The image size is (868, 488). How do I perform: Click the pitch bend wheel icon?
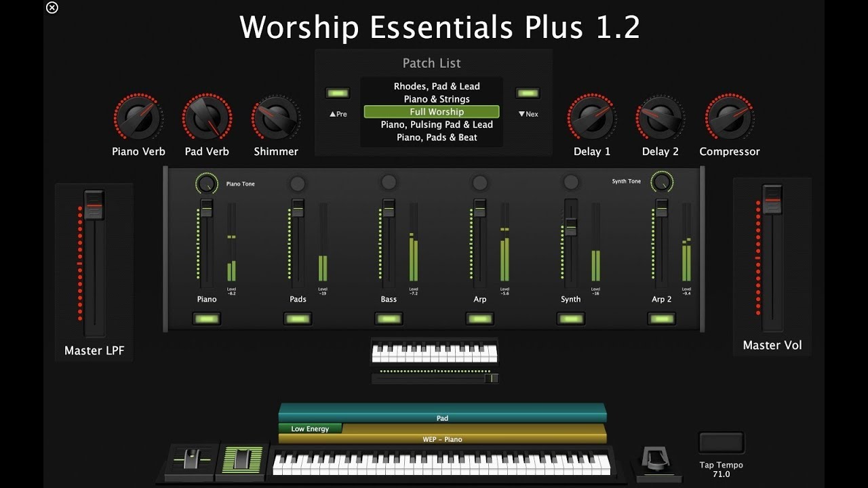(x=193, y=461)
